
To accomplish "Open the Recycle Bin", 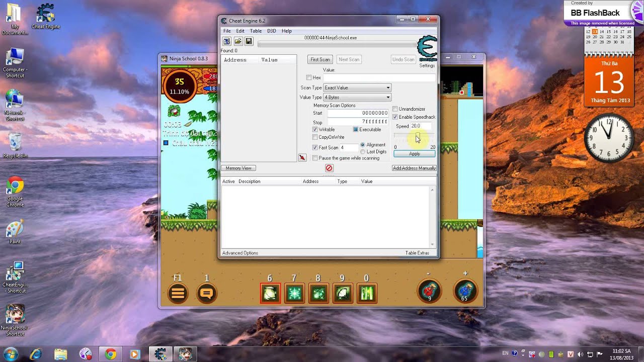I will pyautogui.click(x=15, y=146).
